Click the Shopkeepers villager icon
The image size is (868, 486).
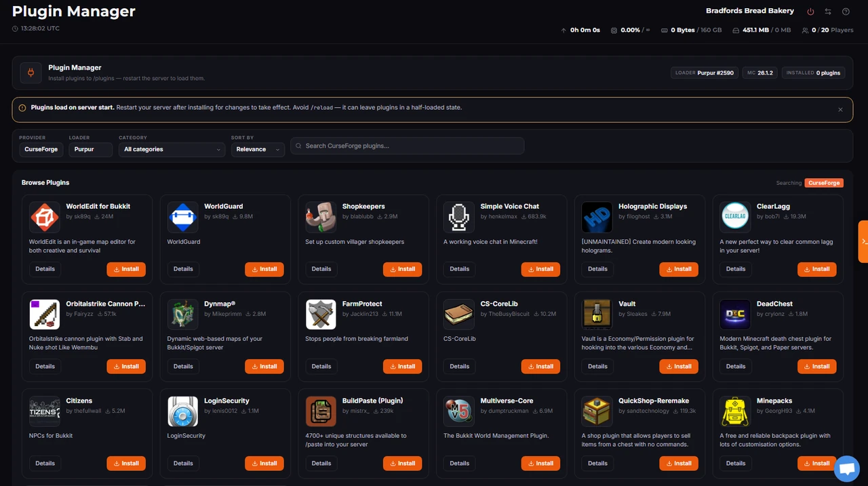(x=321, y=217)
